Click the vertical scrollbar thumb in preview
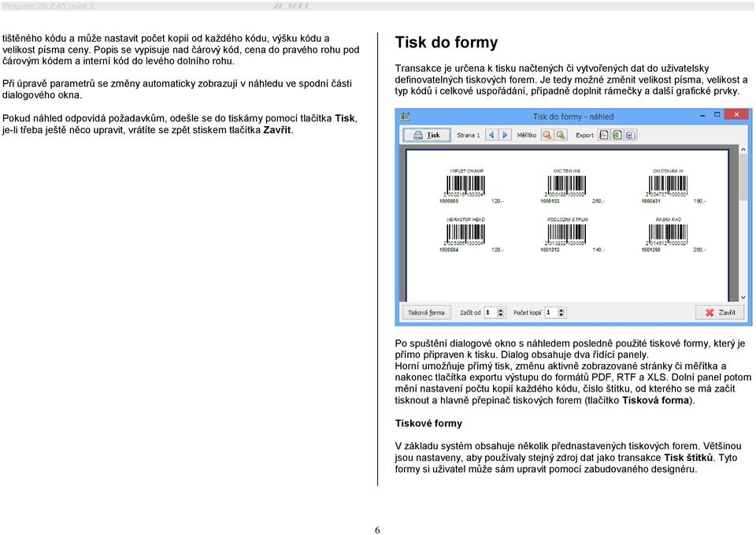This screenshot has height=535, width=756. [743, 176]
